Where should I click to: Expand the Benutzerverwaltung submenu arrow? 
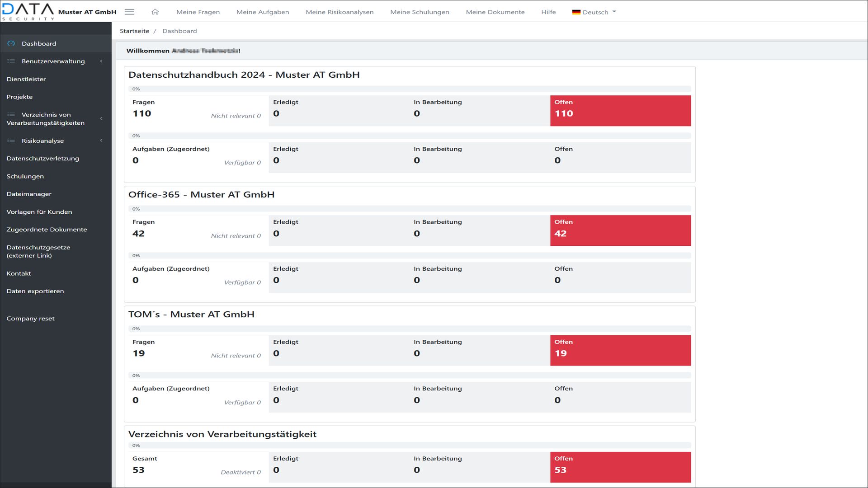pos(101,61)
